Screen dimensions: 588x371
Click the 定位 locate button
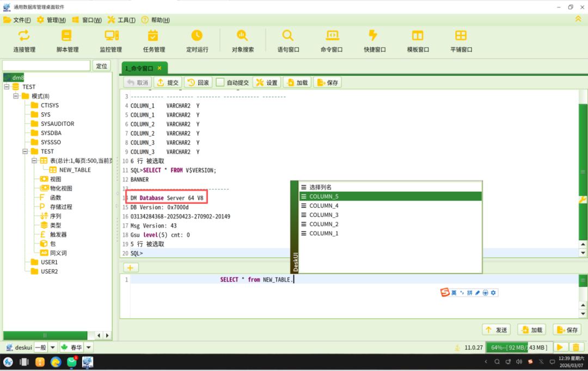[102, 66]
